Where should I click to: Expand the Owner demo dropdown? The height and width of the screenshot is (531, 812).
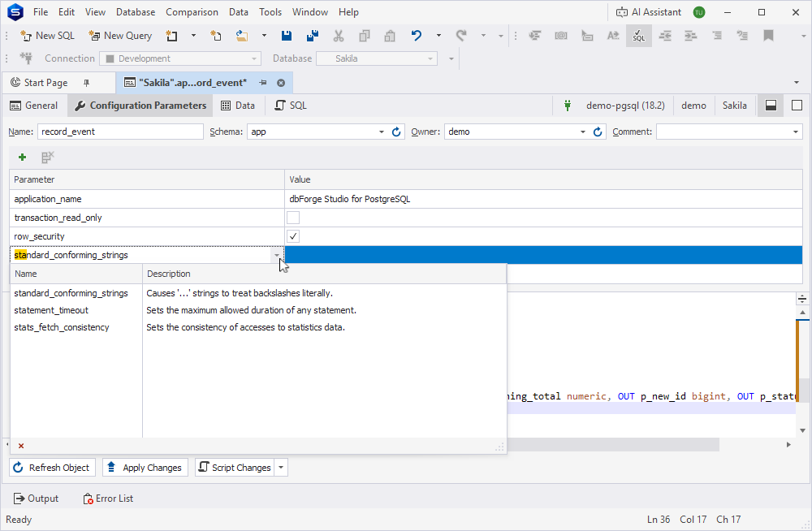(x=582, y=132)
